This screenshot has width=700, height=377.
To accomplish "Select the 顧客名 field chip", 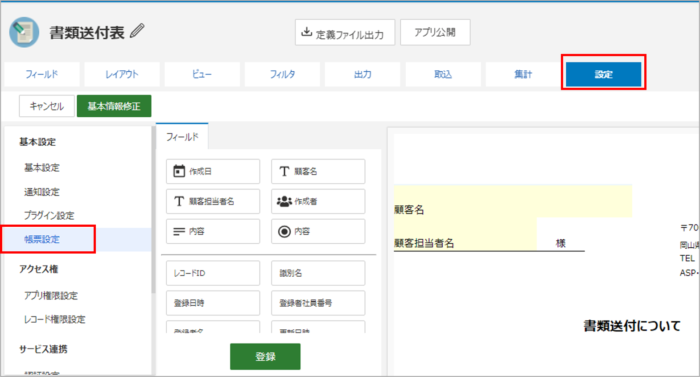I will click(318, 171).
